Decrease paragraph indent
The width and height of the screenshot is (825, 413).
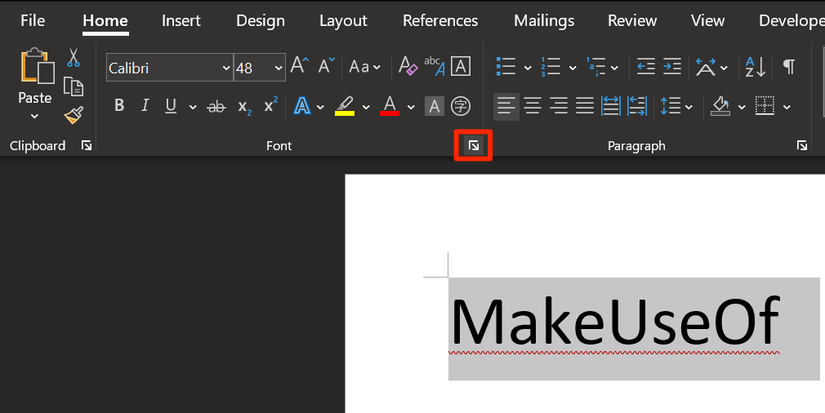(x=646, y=67)
